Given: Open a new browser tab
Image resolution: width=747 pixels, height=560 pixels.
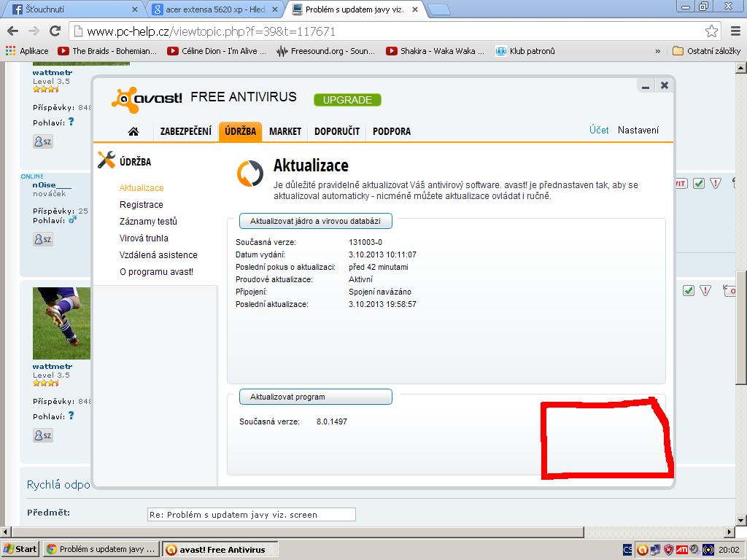Looking at the screenshot, I should coord(438,9).
